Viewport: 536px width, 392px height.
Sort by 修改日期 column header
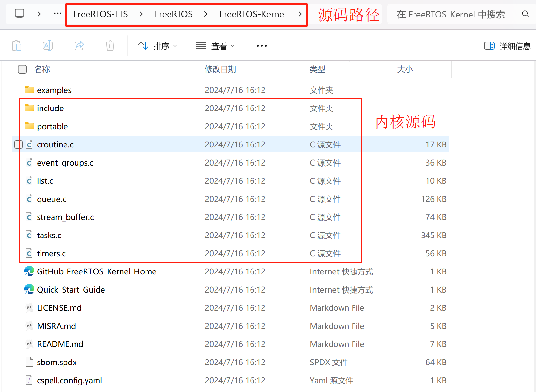tap(220, 69)
